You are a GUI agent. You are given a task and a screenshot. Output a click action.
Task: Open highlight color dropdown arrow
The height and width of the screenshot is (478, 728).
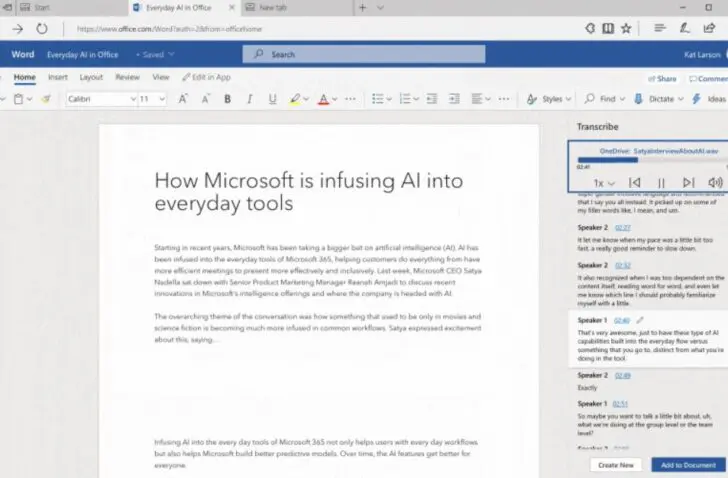pyautogui.click(x=306, y=99)
